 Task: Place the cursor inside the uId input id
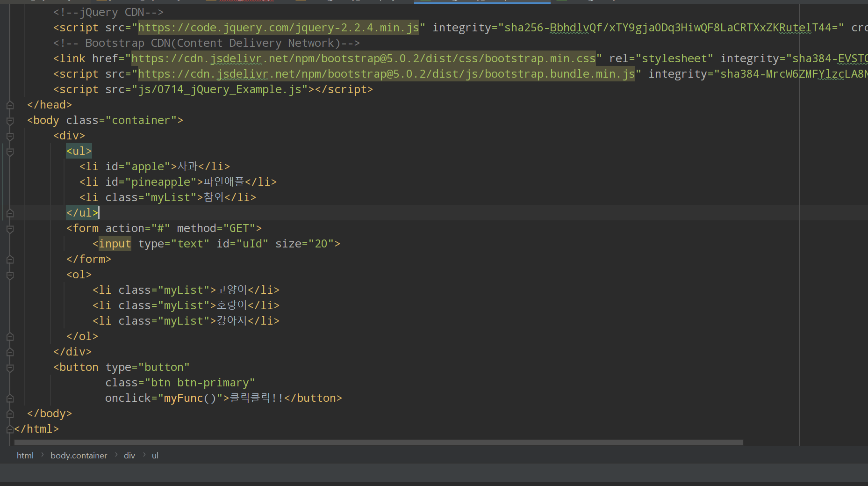coord(252,243)
